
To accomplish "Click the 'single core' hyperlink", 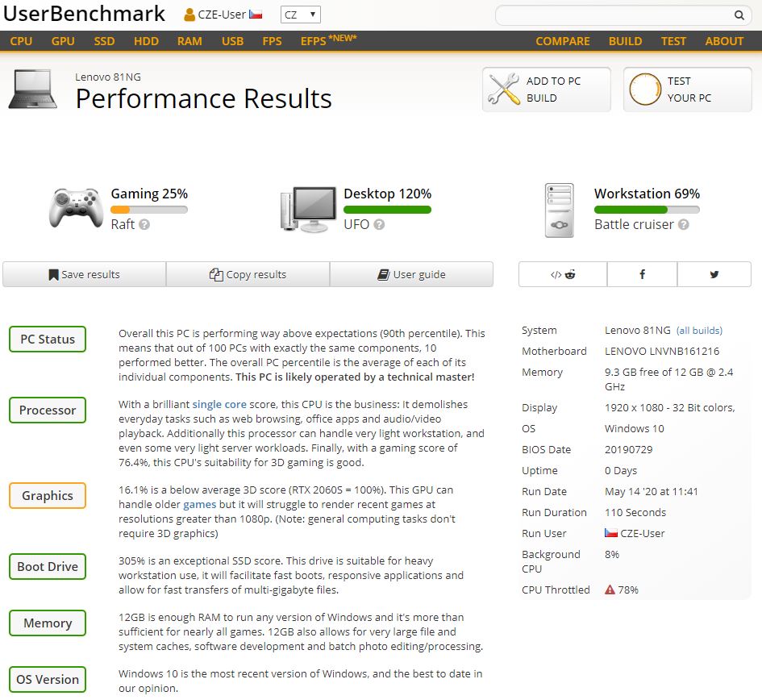I will pyautogui.click(x=219, y=404).
